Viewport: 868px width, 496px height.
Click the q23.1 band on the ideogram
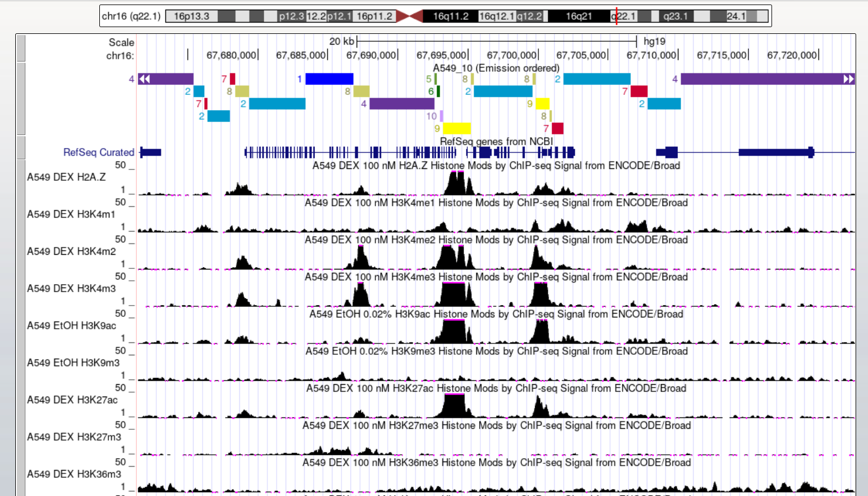tap(676, 16)
